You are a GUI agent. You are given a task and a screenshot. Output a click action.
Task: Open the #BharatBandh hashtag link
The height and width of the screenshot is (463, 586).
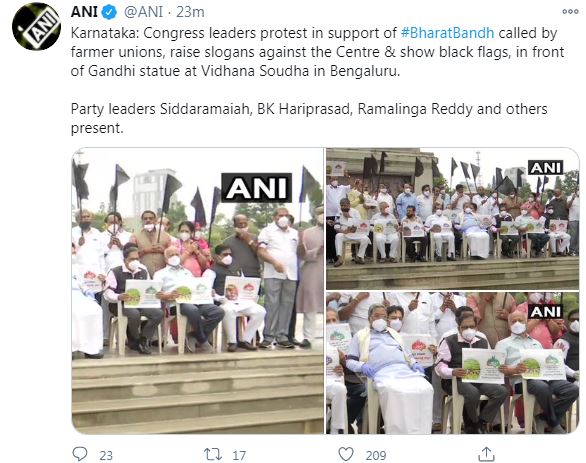tap(447, 33)
